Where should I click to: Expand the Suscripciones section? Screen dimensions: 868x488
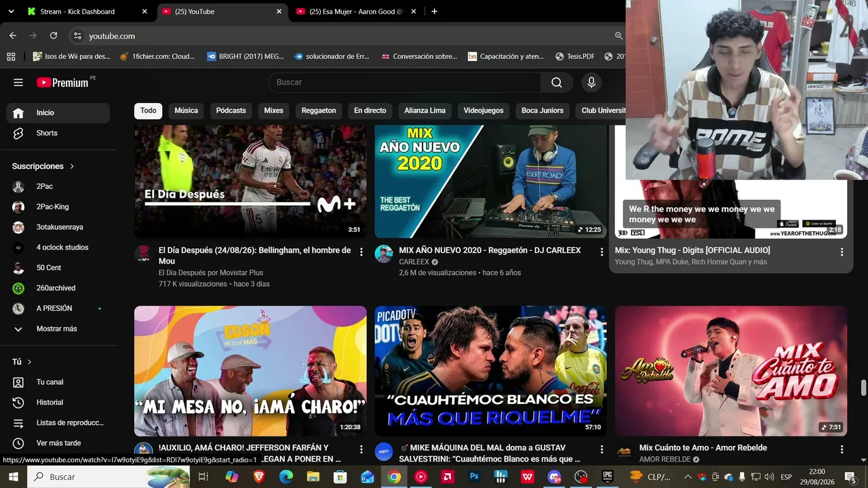coord(43,166)
